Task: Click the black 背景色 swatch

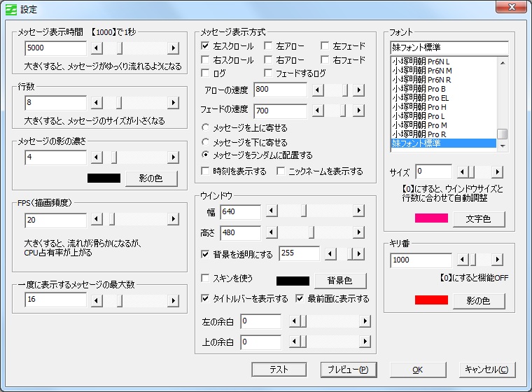Action: [x=293, y=281]
